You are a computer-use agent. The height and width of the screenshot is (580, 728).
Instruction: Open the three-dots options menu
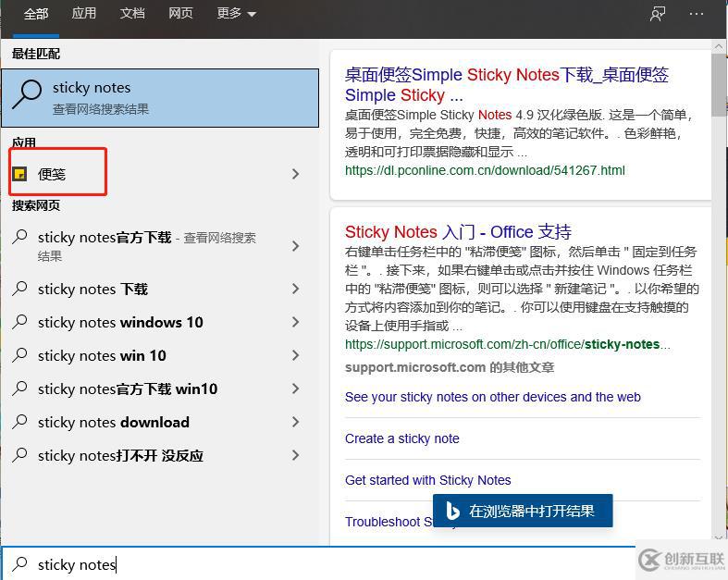coord(696,14)
